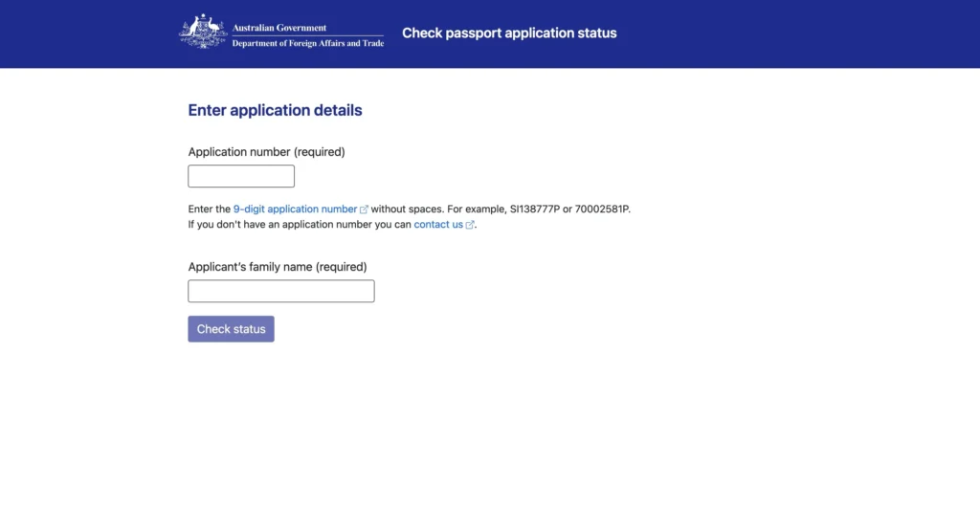
Task: Click external-link icon after 9-digit application number
Action: tap(365, 210)
